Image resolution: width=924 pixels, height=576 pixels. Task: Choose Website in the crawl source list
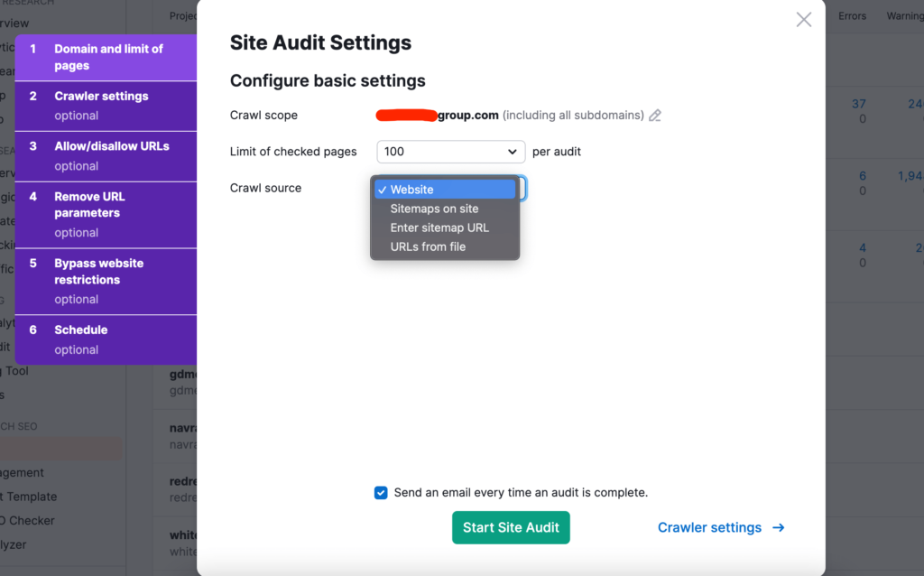(445, 190)
